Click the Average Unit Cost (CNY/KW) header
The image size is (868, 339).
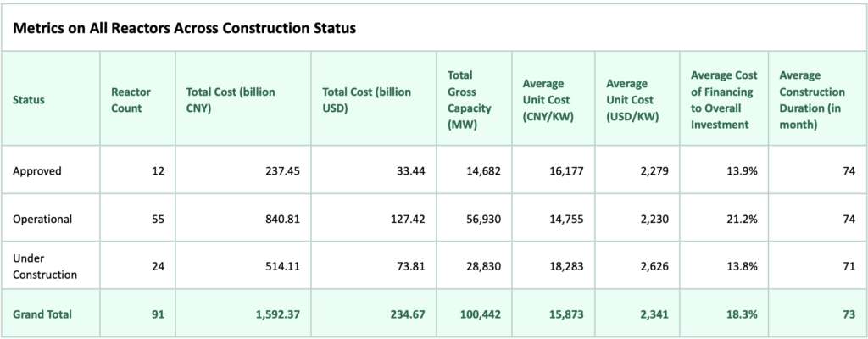[x=543, y=100]
